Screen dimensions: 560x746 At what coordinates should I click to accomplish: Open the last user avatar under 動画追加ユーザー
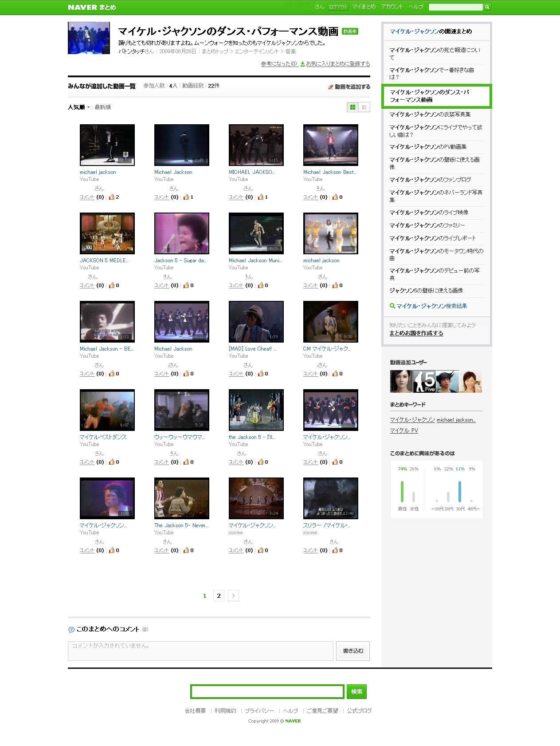(x=470, y=381)
